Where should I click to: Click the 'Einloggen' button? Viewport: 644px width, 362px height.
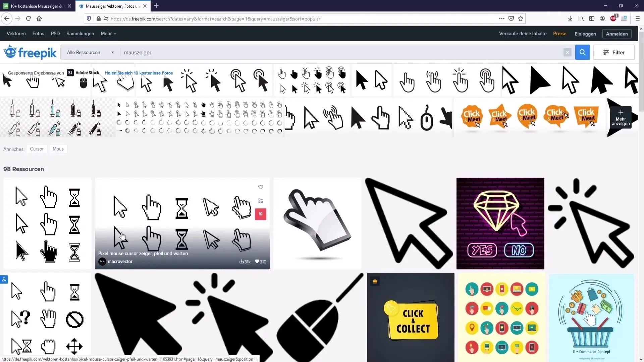click(585, 34)
